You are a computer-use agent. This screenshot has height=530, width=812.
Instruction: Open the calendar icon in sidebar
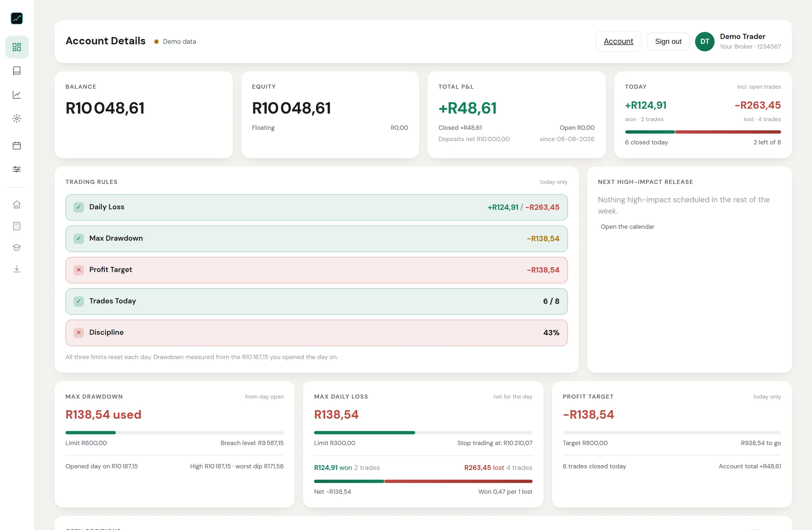(x=17, y=145)
